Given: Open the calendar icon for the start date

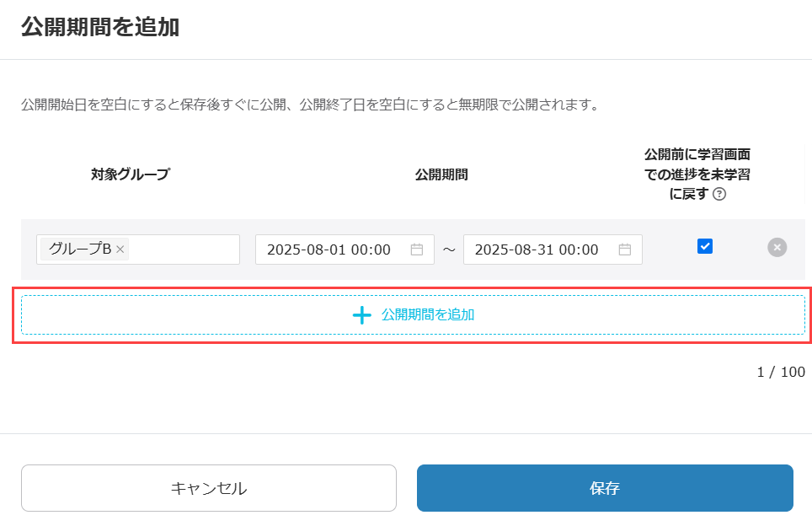Looking at the screenshot, I should coord(416,250).
